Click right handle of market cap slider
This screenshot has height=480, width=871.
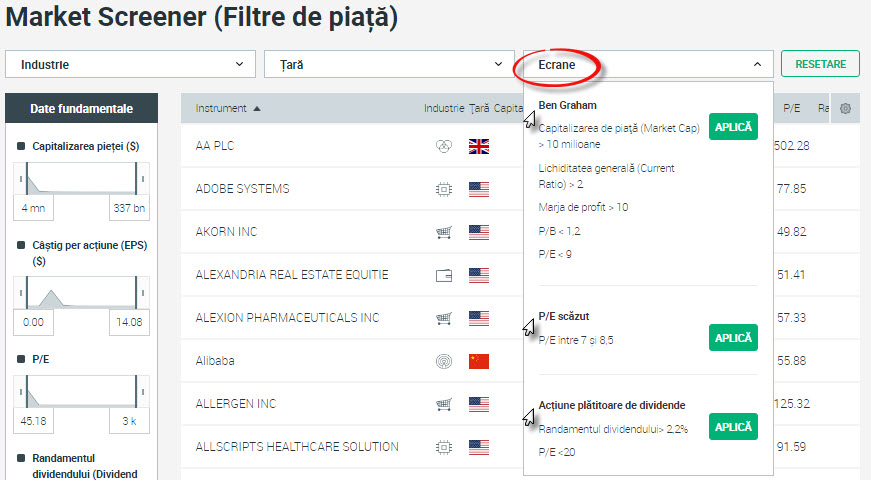(142, 178)
